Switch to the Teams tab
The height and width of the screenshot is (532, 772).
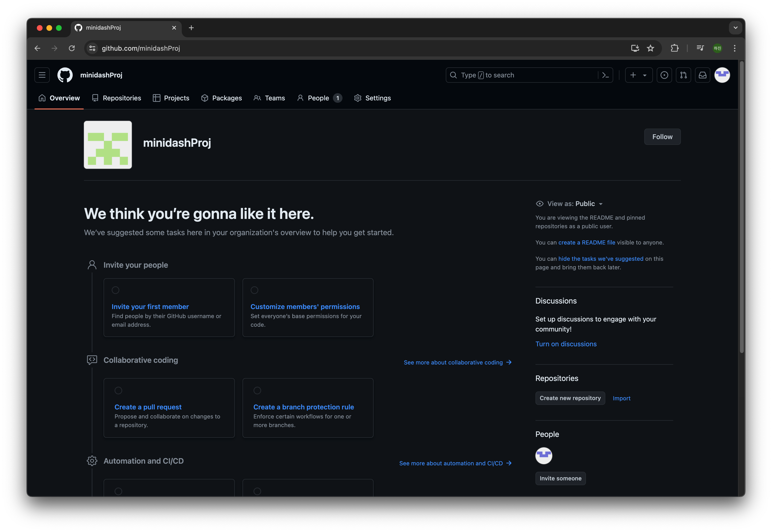point(269,98)
